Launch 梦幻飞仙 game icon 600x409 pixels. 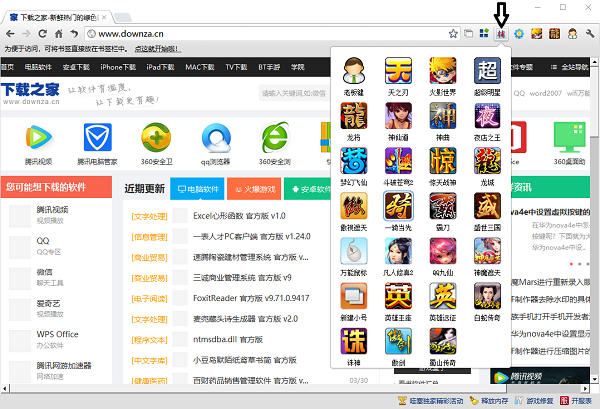354,161
